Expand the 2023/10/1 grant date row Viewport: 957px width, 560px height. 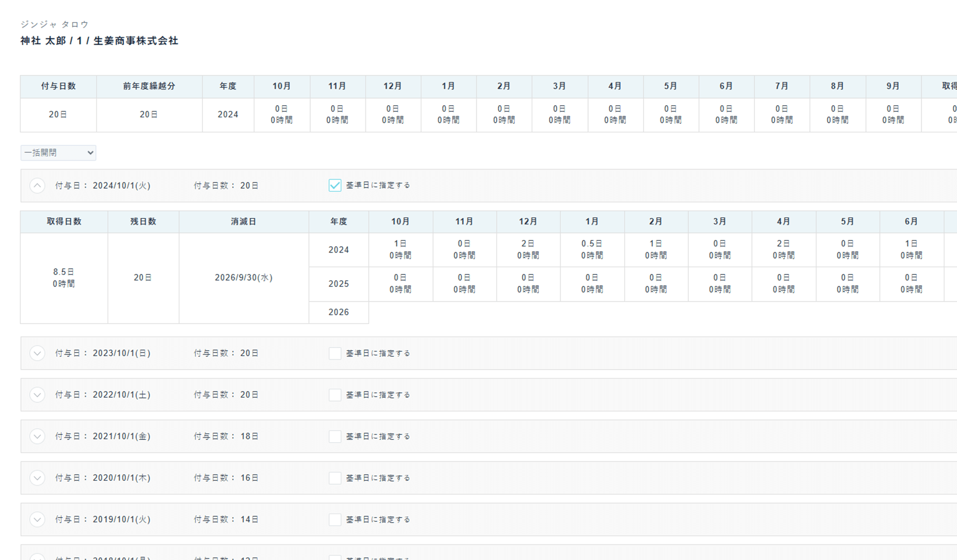37,353
